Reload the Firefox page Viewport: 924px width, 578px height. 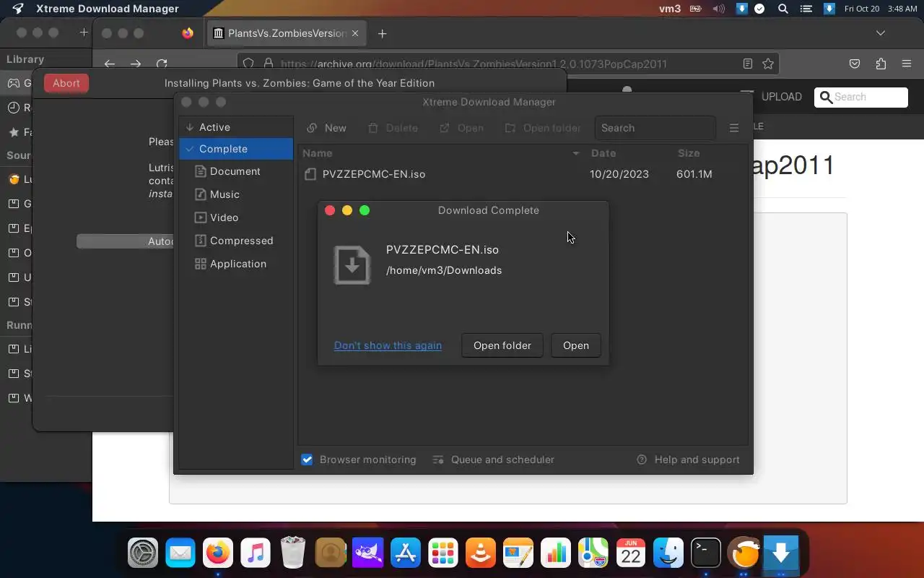point(162,64)
